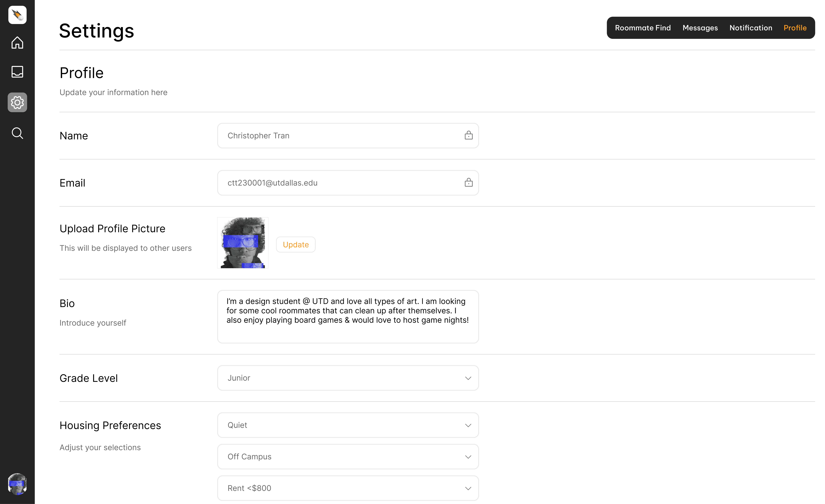
Task: Click into the Bio text area
Action: pos(348,316)
